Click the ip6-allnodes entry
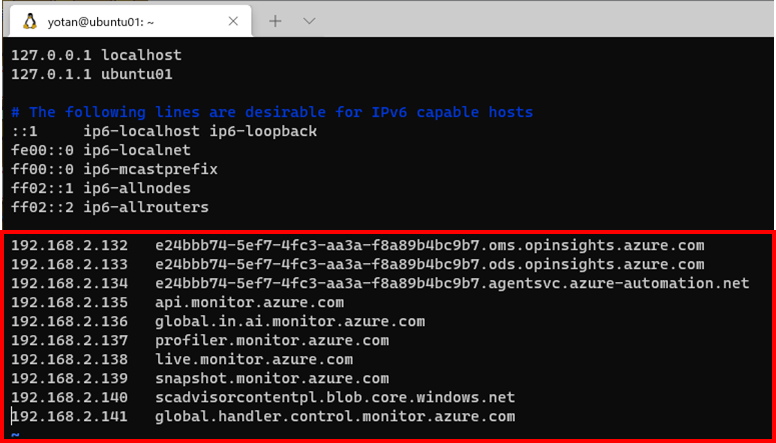The image size is (776, 443). [137, 188]
